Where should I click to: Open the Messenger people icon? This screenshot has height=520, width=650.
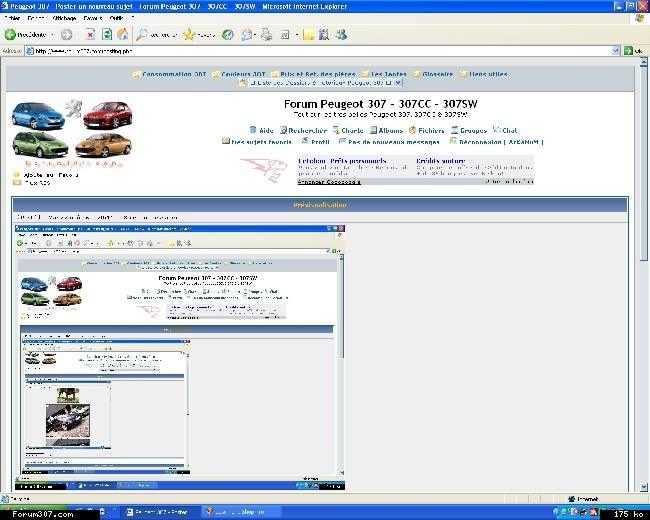[341, 35]
